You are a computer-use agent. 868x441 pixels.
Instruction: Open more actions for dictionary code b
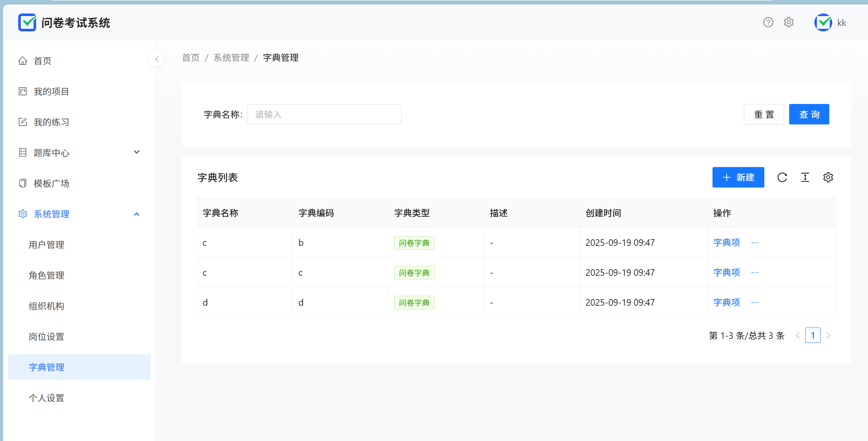(755, 243)
